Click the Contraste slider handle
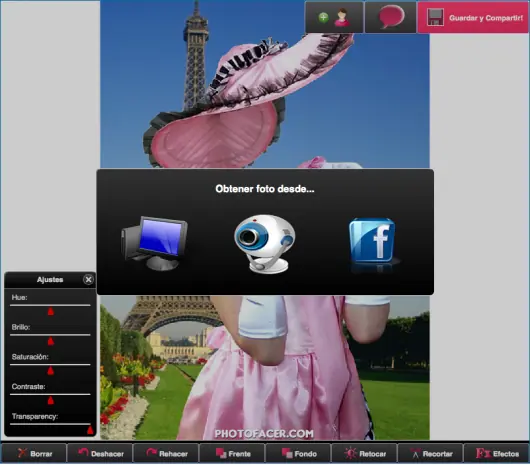530x465 pixels. (x=51, y=400)
